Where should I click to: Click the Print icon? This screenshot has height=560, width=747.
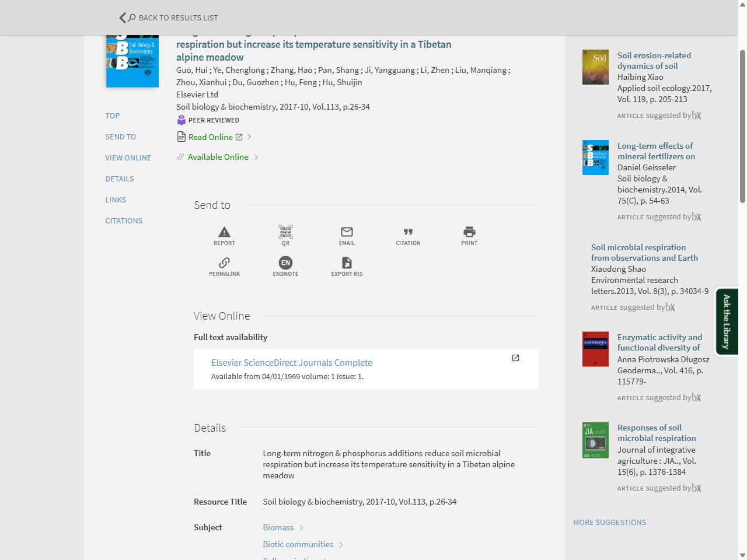coord(469,232)
